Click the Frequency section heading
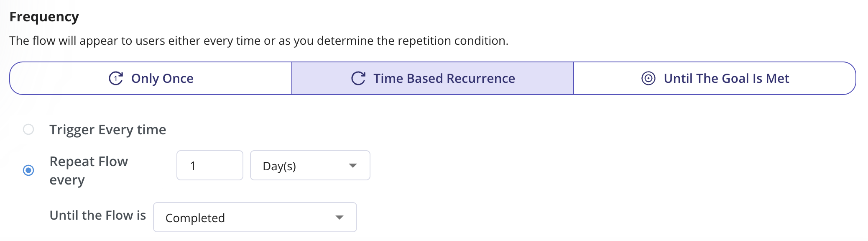 (x=44, y=17)
